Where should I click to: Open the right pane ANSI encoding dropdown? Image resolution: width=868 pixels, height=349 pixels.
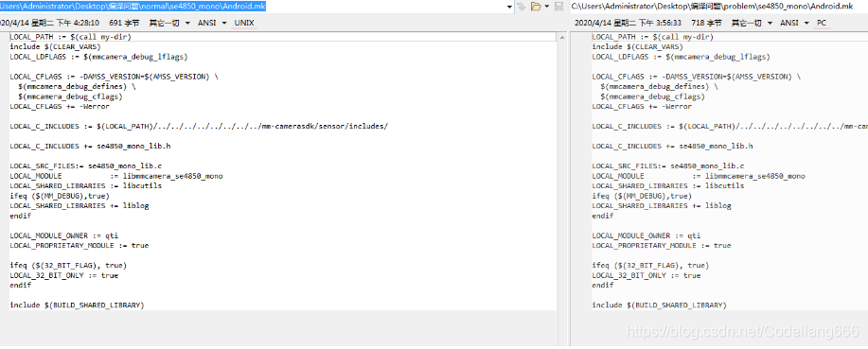795,23
